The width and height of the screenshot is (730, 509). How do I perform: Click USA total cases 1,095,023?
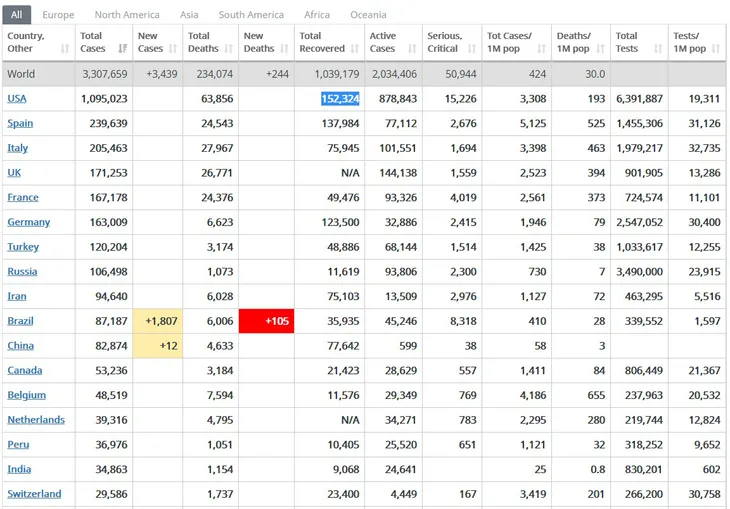point(104,99)
